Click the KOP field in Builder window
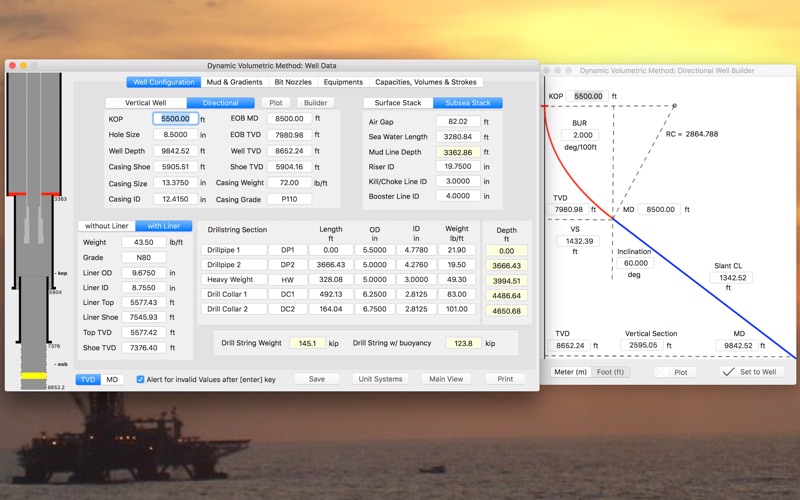The height and width of the screenshot is (500, 800). (588, 96)
